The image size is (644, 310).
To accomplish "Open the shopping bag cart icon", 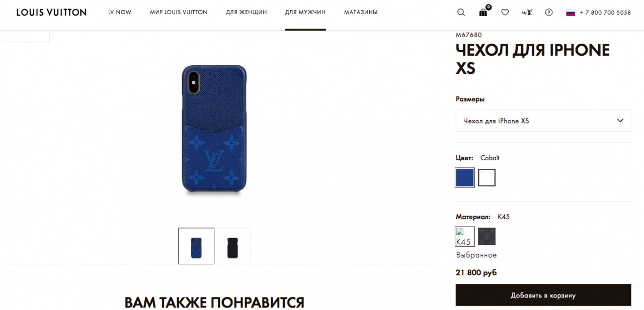I will click(x=484, y=12).
